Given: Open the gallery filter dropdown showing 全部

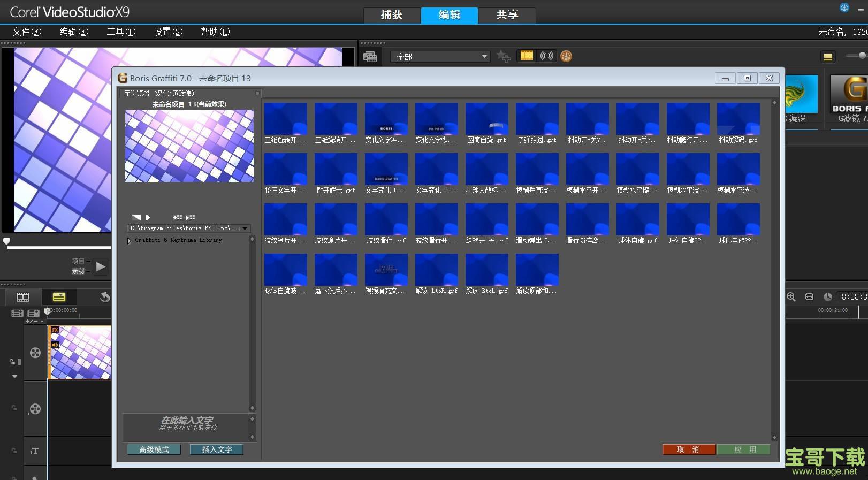Looking at the screenshot, I should point(440,57).
